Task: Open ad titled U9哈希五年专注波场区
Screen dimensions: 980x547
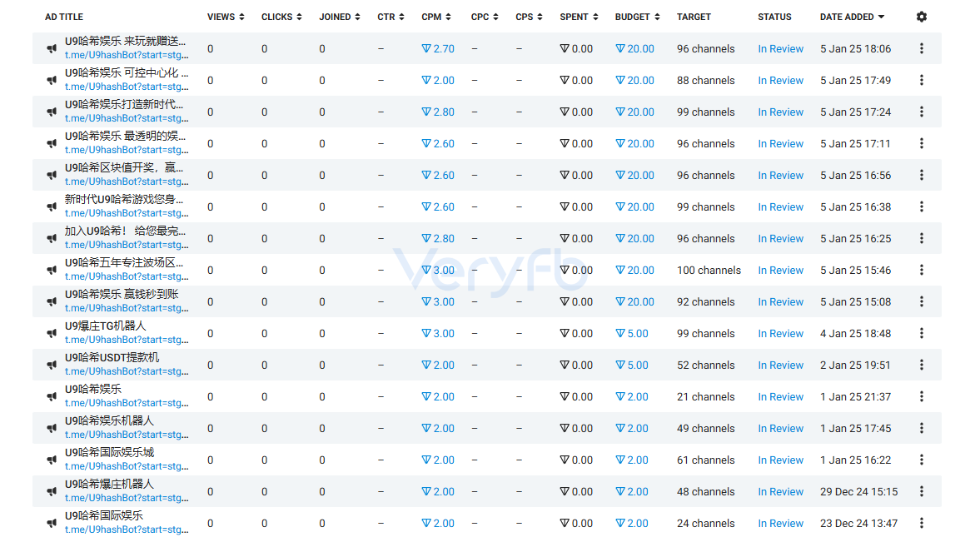Action: pos(124,262)
